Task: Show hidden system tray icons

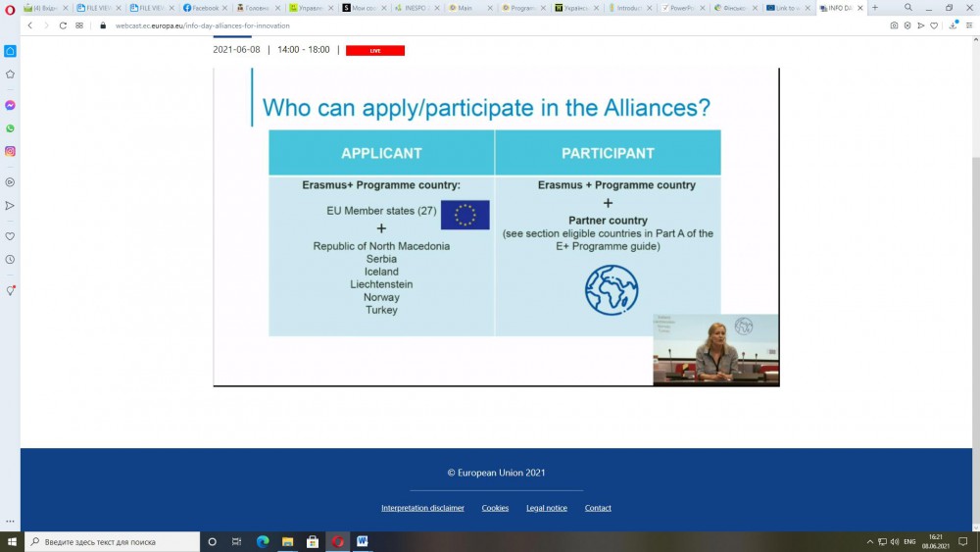Action: click(869, 542)
